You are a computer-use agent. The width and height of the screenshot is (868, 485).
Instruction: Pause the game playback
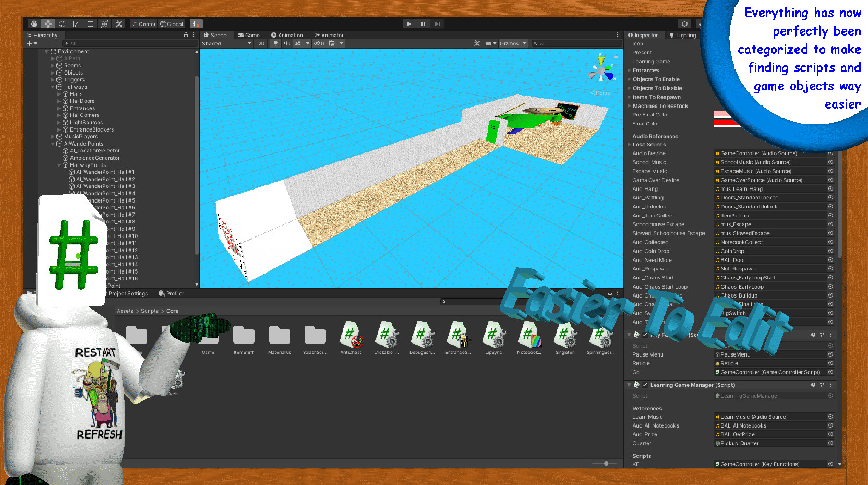tap(423, 24)
